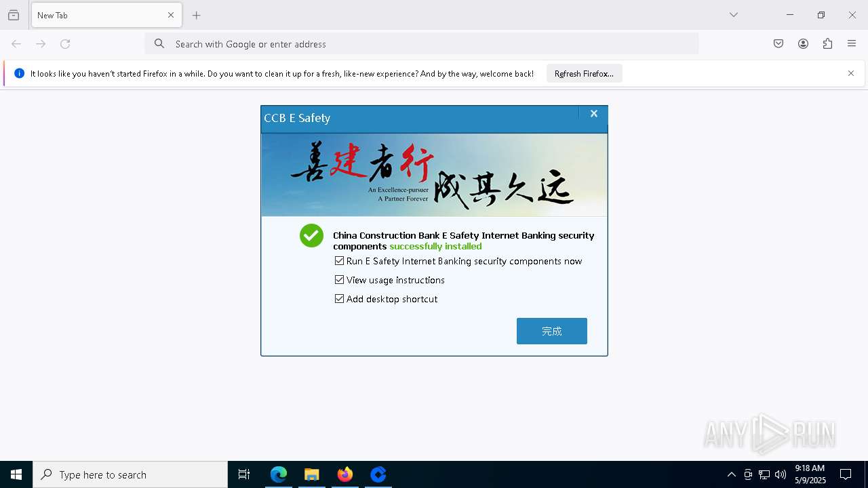Click the CCB calligraphy banner image
The height and width of the screenshot is (488, 868).
[x=434, y=175]
